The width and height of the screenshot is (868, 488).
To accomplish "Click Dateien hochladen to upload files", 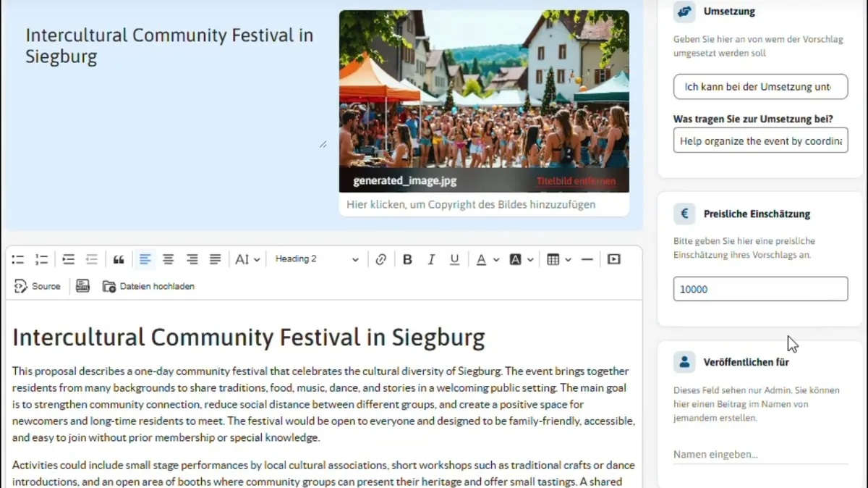I will 148,286.
